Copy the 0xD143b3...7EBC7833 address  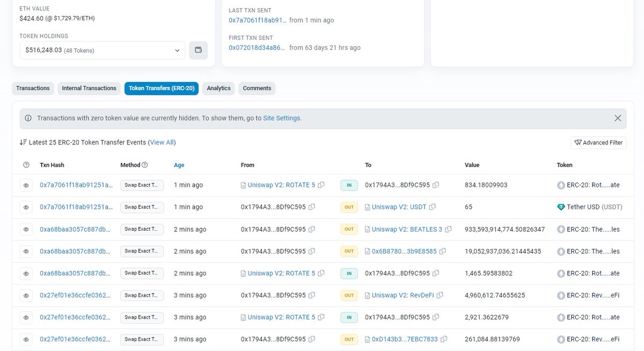click(444, 339)
